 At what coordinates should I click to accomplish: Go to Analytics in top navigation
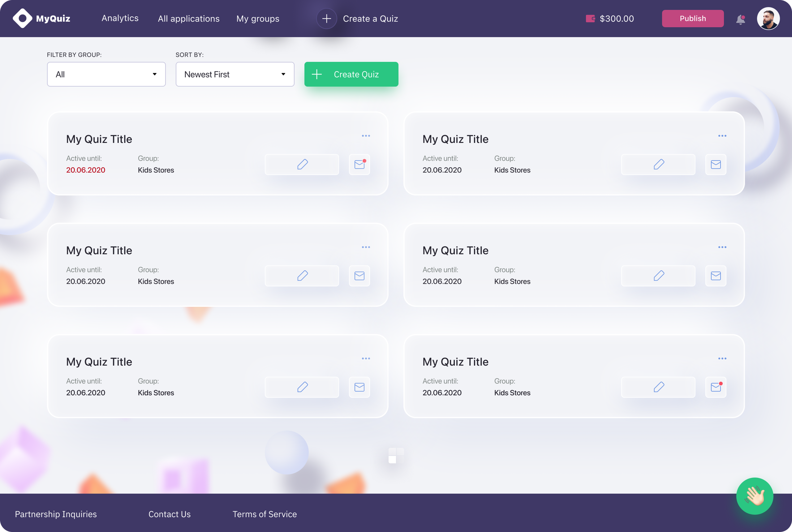tap(120, 18)
